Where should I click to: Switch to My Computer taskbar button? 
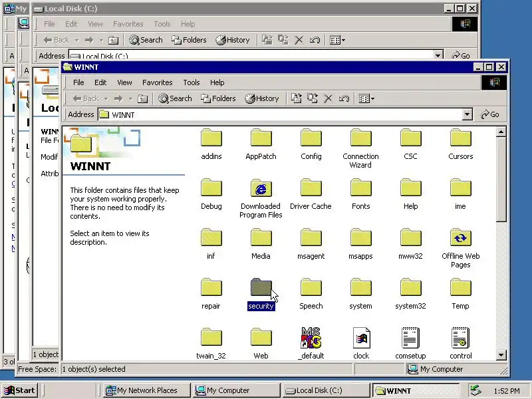237,390
